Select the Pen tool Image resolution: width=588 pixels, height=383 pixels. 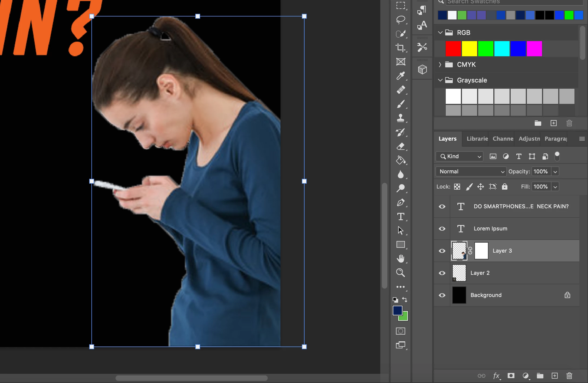click(401, 203)
